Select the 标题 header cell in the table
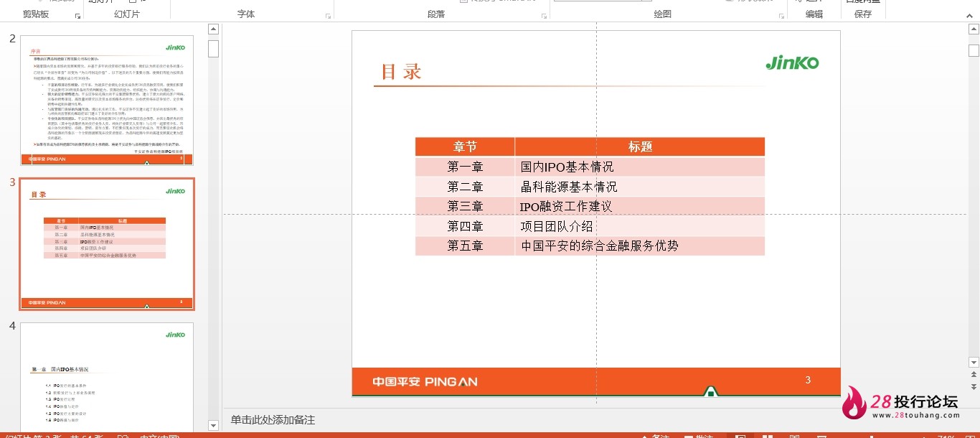Screen dimensions: 980x438 (x=640, y=146)
